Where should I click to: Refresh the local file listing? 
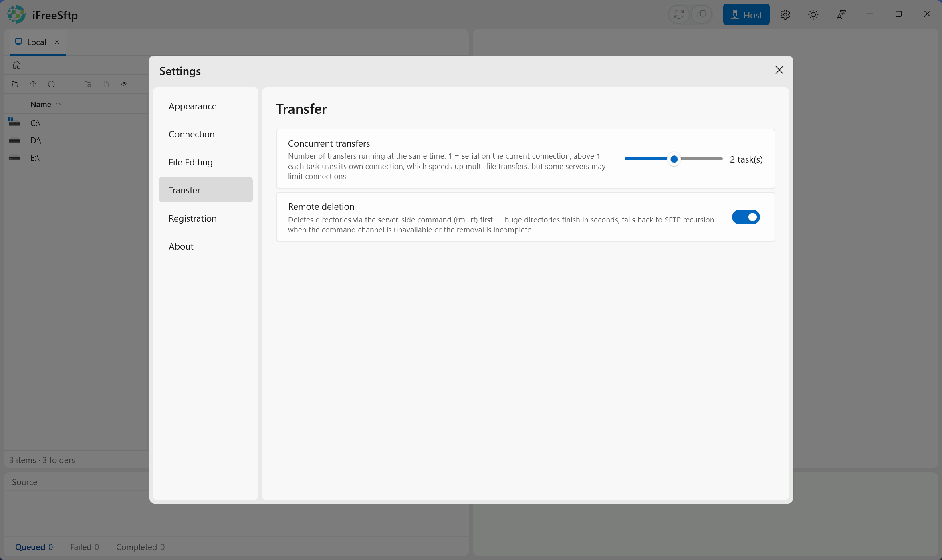[51, 84]
